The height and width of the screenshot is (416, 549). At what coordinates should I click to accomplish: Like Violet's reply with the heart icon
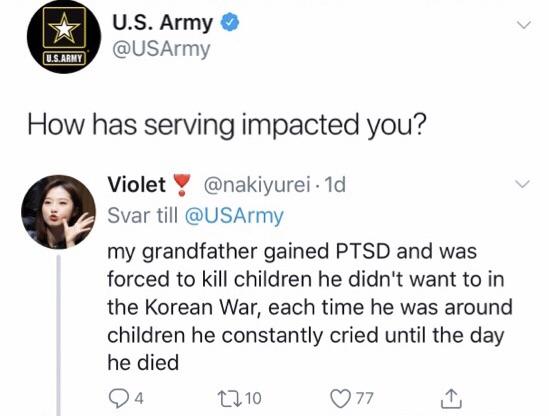(x=341, y=399)
